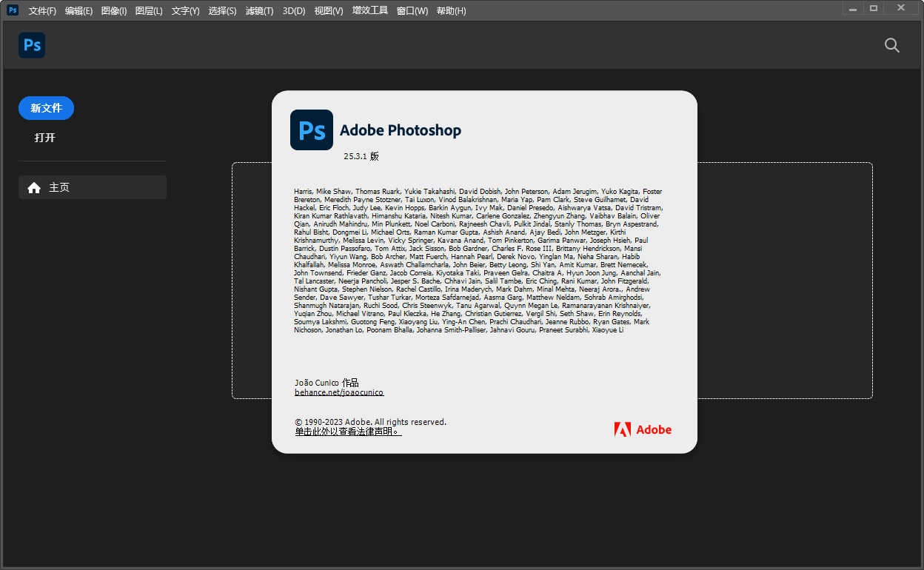924x570 pixels.
Task: Click the 单击此处以查看法律声明 legal notice link
Action: click(x=348, y=432)
